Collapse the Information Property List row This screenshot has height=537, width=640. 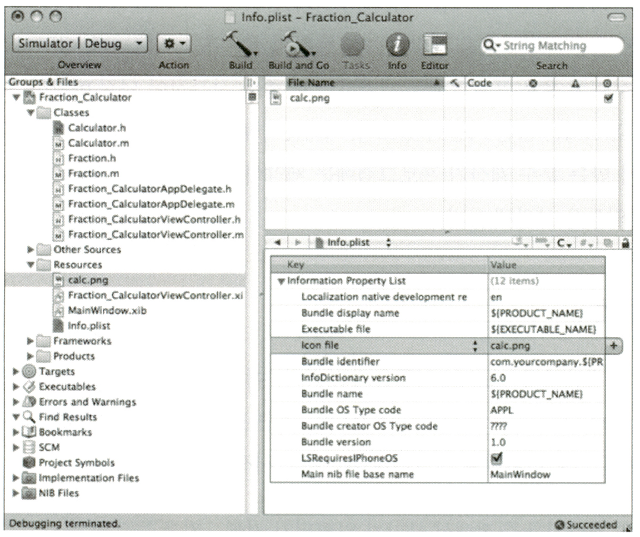pos(281,281)
